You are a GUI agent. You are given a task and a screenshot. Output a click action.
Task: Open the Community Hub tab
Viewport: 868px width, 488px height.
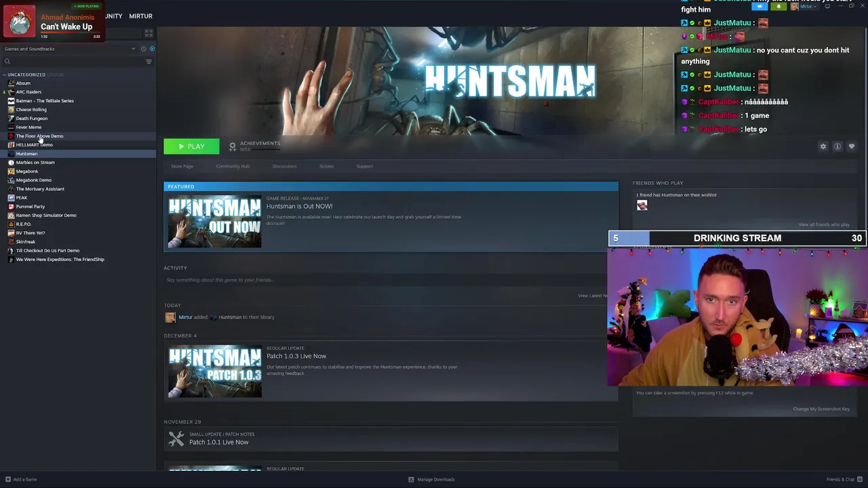pos(233,166)
